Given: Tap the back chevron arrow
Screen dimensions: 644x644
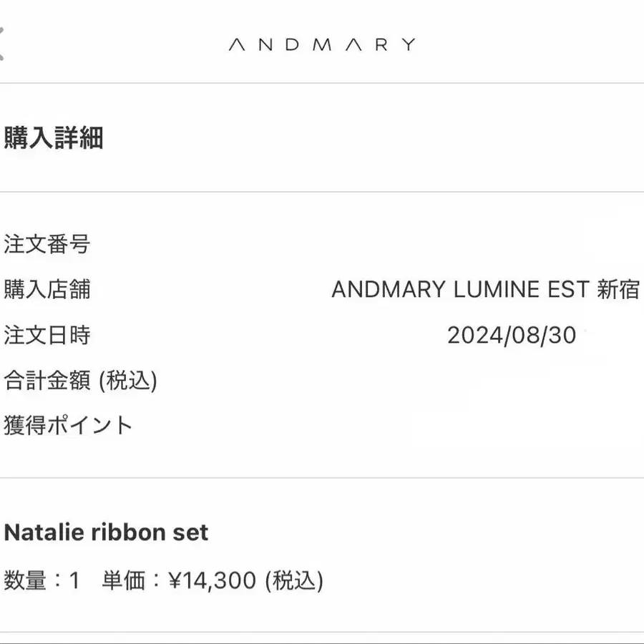Looking at the screenshot, I should click(x=3, y=44).
